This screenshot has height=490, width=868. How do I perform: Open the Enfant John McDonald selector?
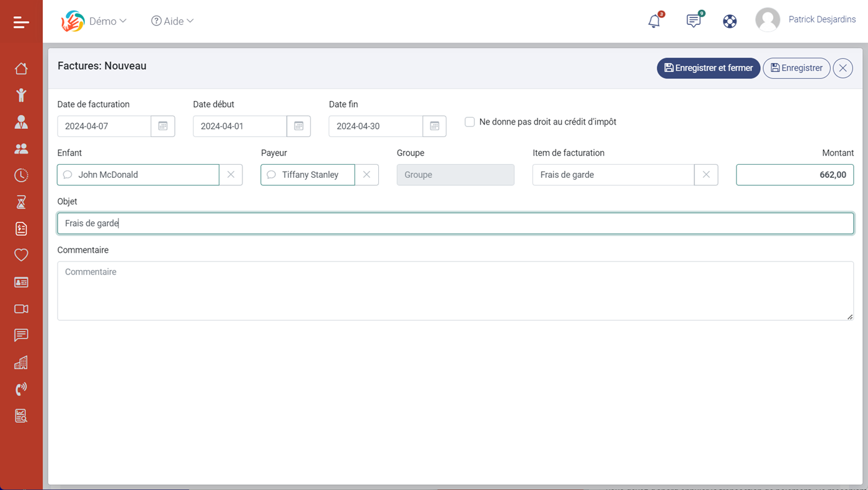click(138, 175)
